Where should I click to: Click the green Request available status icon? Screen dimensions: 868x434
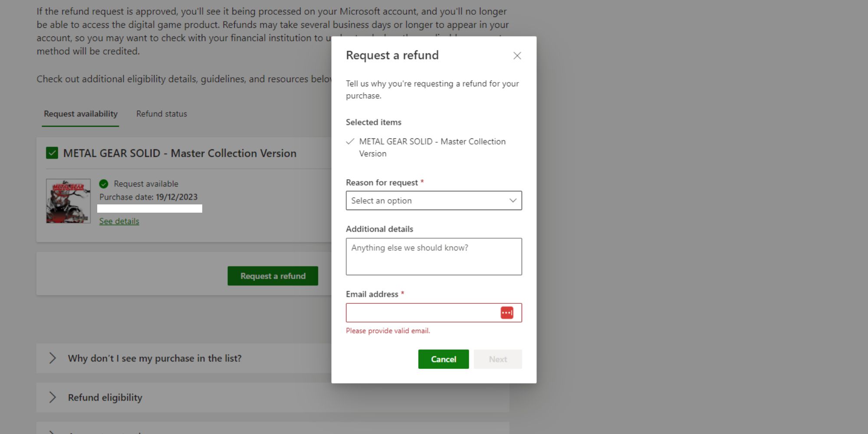click(104, 184)
